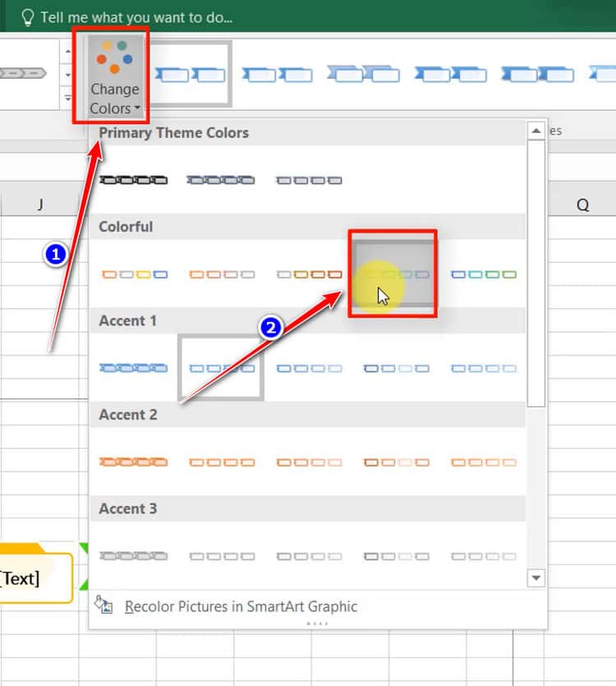Select fourth Accent 2 swatch
616x686 pixels.
coord(397,463)
